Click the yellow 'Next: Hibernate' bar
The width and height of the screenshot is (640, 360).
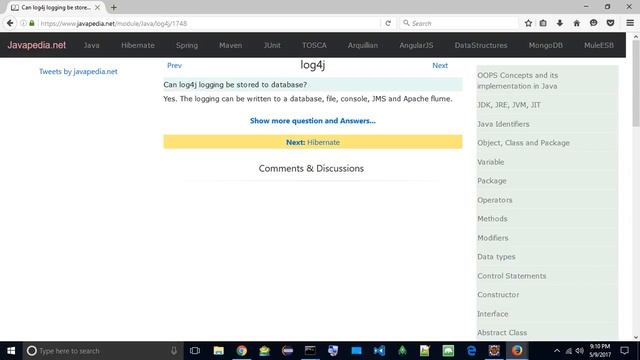(313, 142)
